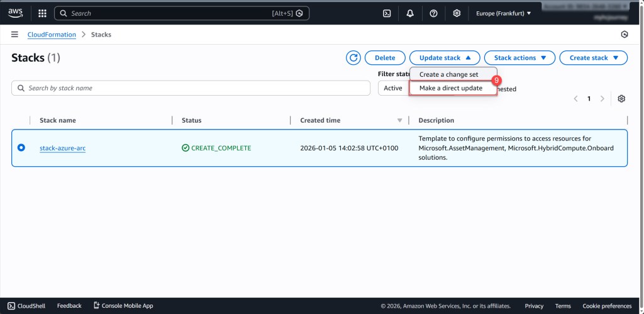
Task: Choose Make a direct update
Action: tap(451, 88)
